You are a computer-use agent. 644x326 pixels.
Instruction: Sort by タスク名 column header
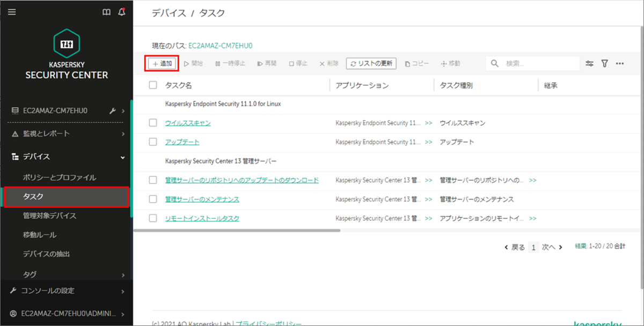[x=179, y=85]
